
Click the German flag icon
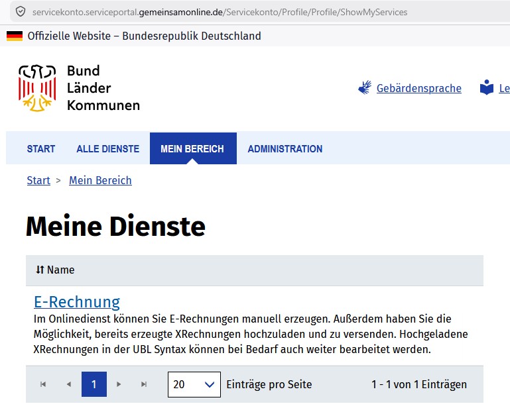tap(15, 36)
